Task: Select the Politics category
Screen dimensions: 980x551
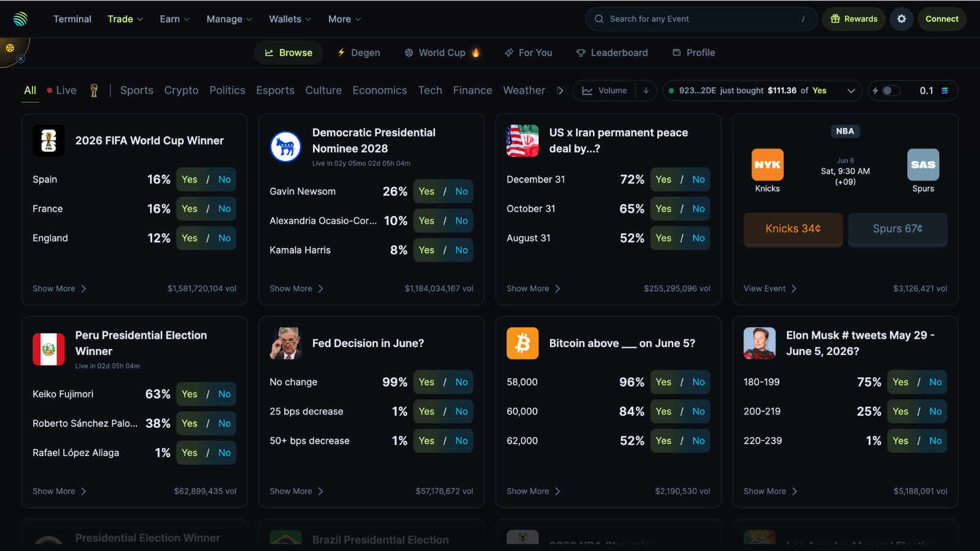Action: coord(227,91)
